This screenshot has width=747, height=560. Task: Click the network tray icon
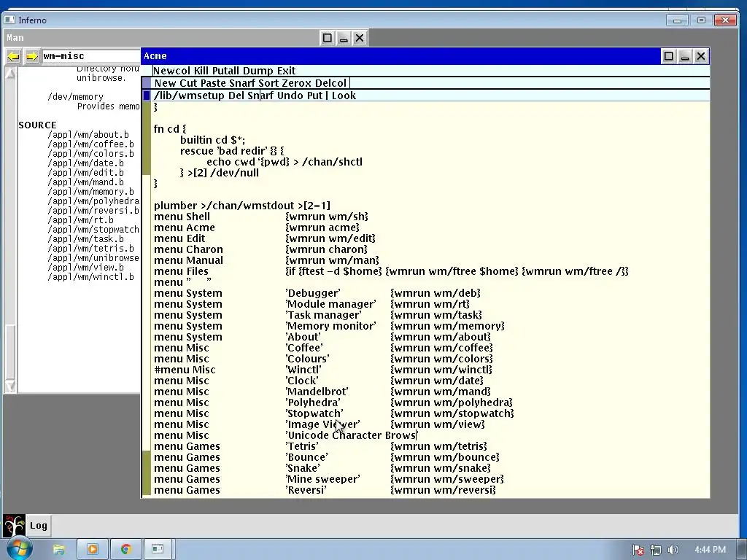click(656, 550)
